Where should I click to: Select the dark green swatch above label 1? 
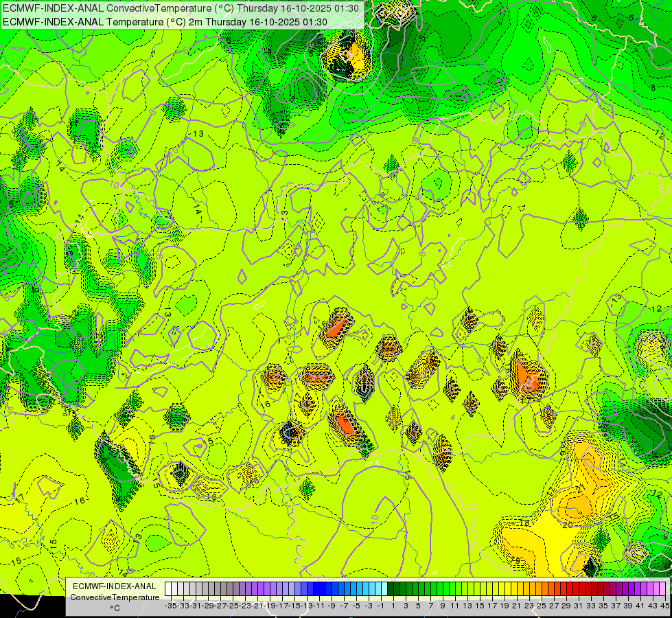click(391, 588)
